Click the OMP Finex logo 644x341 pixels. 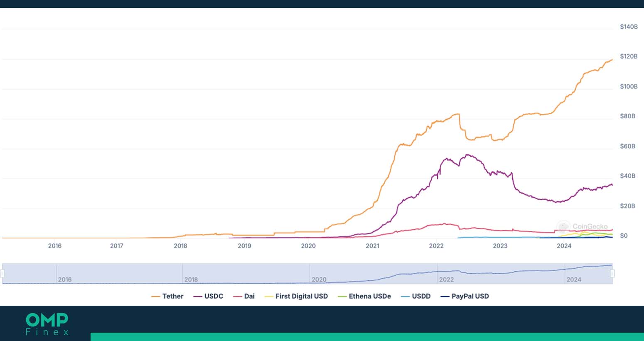pyautogui.click(x=47, y=324)
